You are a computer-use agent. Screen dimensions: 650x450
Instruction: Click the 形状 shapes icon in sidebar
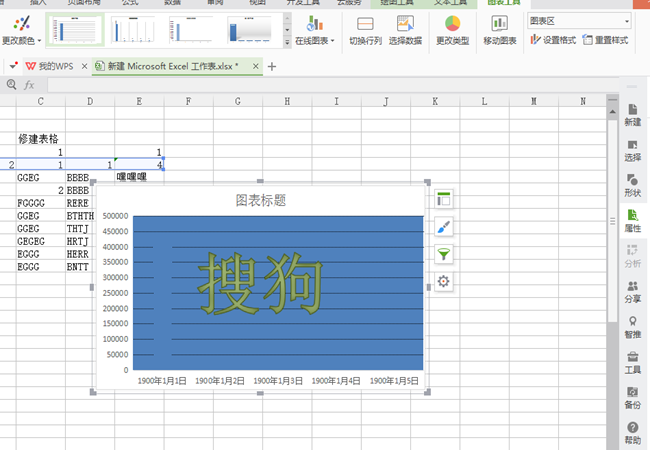[633, 186]
